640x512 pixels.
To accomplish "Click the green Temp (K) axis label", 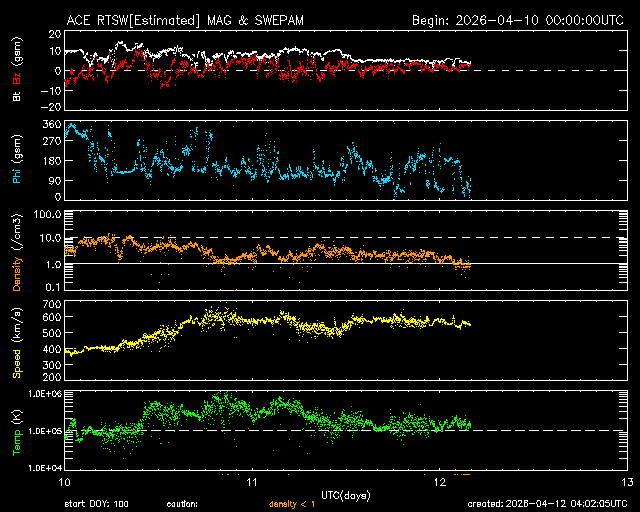I will coord(16,428).
